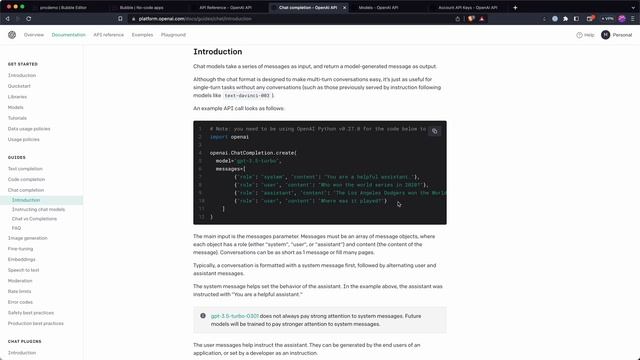Open Instructing chat models in the sidebar

[x=38, y=209]
